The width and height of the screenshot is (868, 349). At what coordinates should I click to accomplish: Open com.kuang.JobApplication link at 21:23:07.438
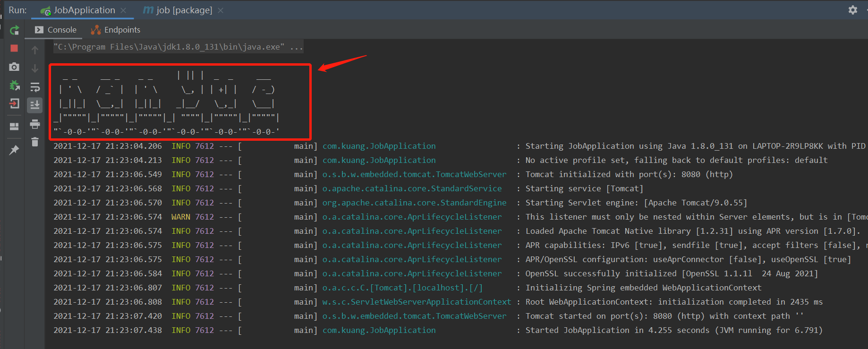click(379, 330)
